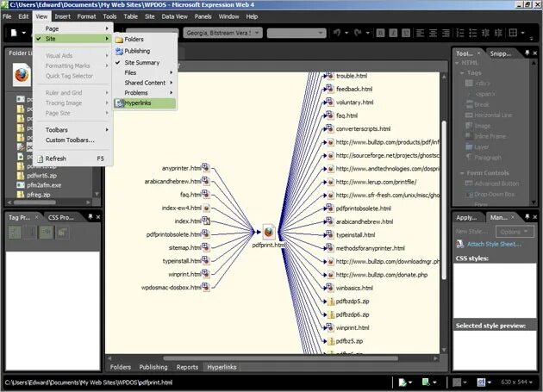Screen dimensions: 543x392
Task: Click the Undo toolbar icon
Action: [337, 33]
